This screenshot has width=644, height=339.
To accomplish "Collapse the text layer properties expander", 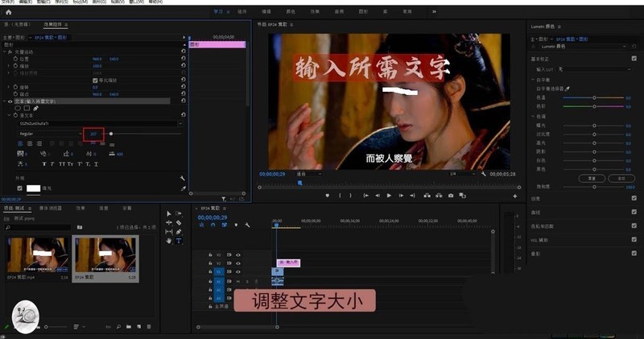I will click(x=5, y=101).
